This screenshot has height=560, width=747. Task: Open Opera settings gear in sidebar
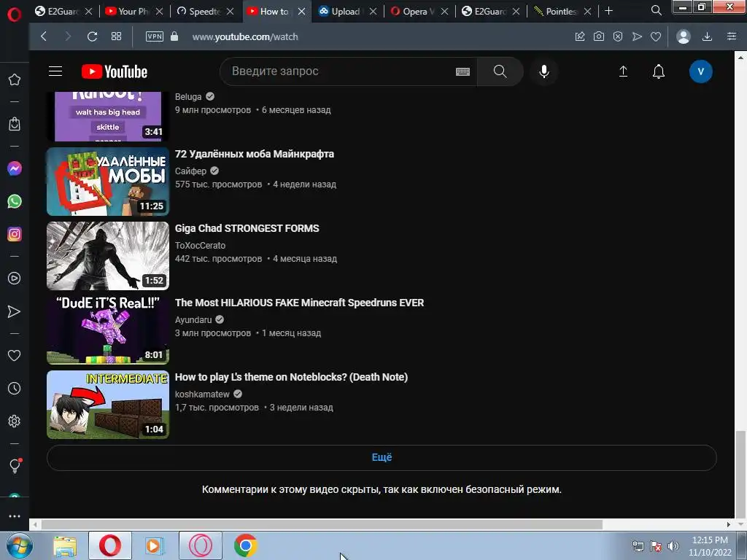click(15, 421)
